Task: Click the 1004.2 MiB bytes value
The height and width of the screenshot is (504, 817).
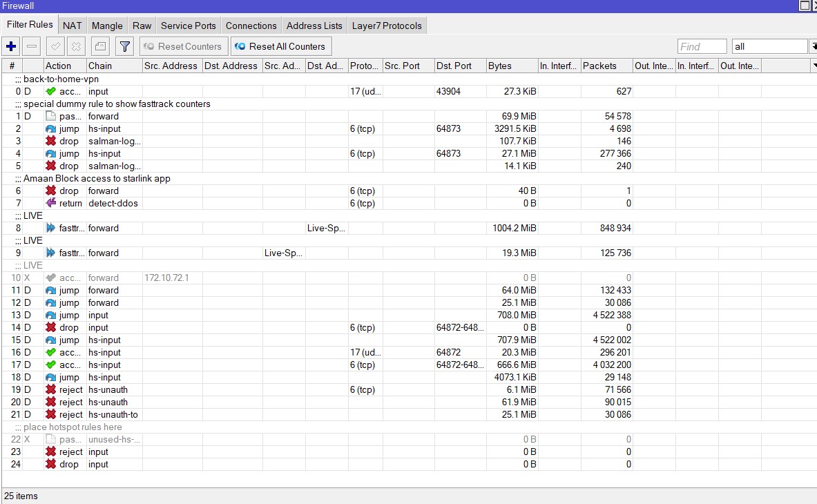Action: pos(515,228)
